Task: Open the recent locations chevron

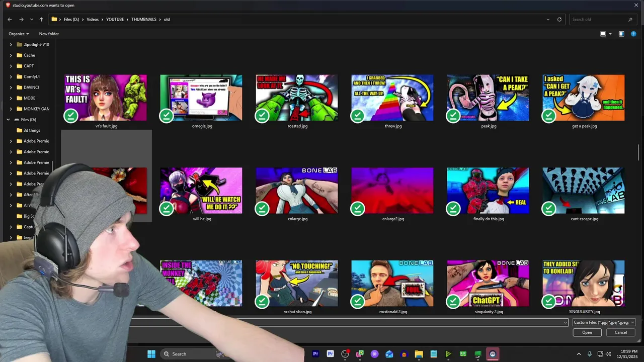Action: 32,19
